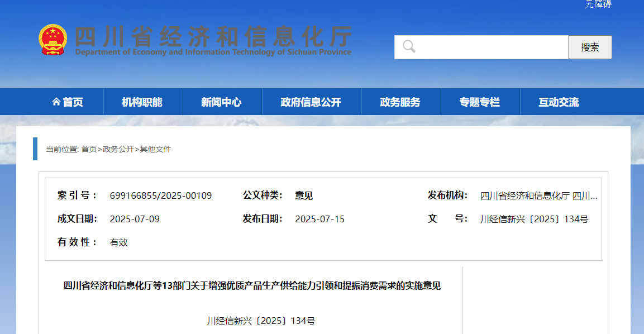Click the 四川省经济和信息化厅 site title

[213, 36]
